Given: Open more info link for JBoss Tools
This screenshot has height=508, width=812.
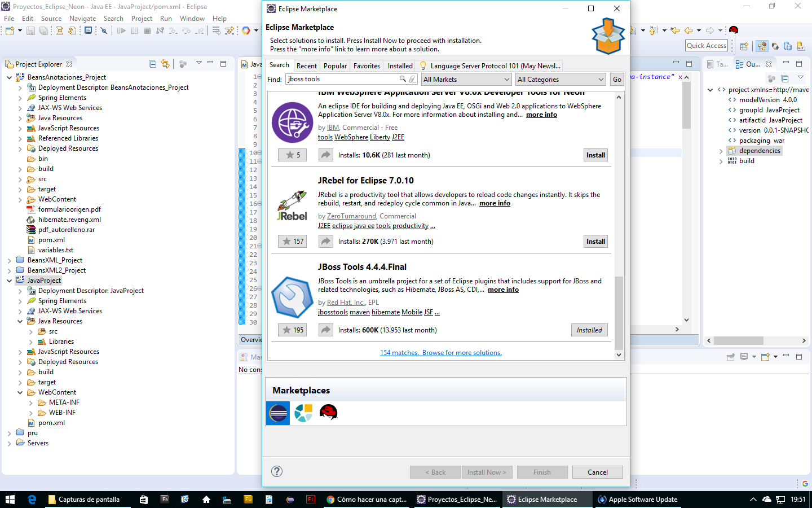Looking at the screenshot, I should (503, 290).
